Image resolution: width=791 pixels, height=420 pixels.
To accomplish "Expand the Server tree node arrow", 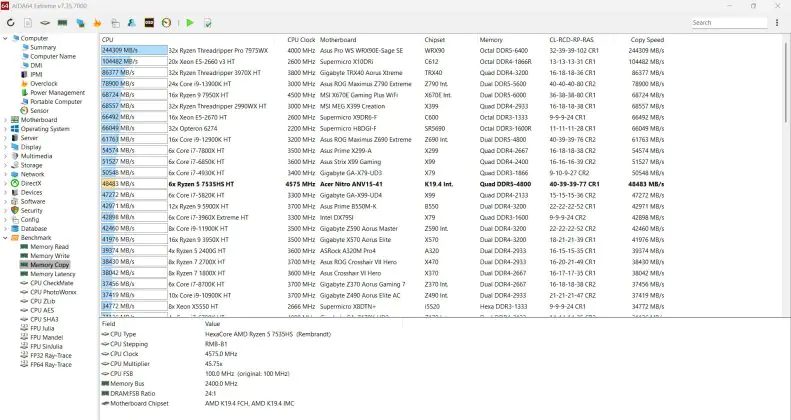I will coord(6,138).
